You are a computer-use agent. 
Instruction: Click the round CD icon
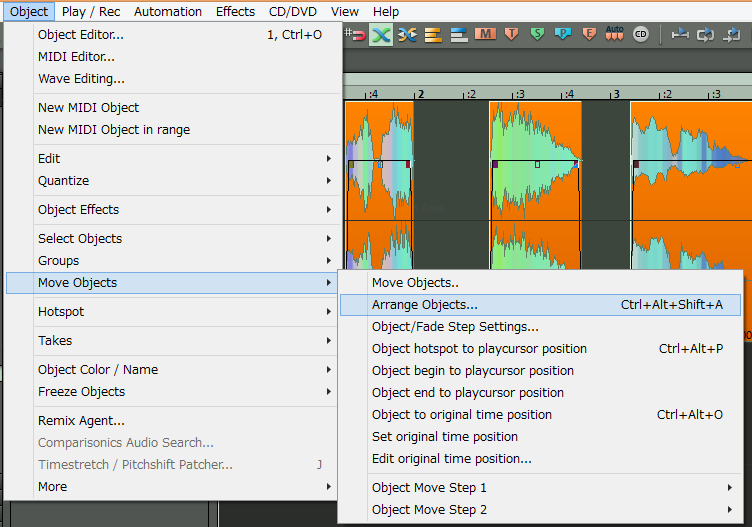641,34
